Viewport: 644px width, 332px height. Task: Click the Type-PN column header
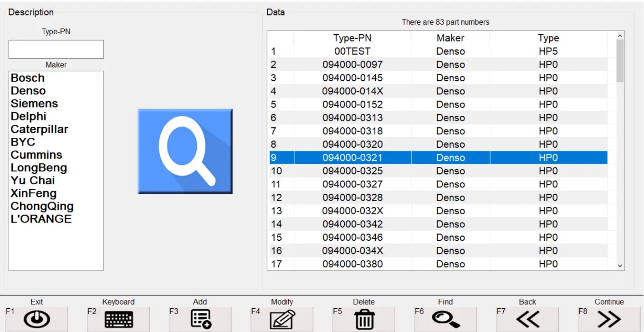pos(353,38)
